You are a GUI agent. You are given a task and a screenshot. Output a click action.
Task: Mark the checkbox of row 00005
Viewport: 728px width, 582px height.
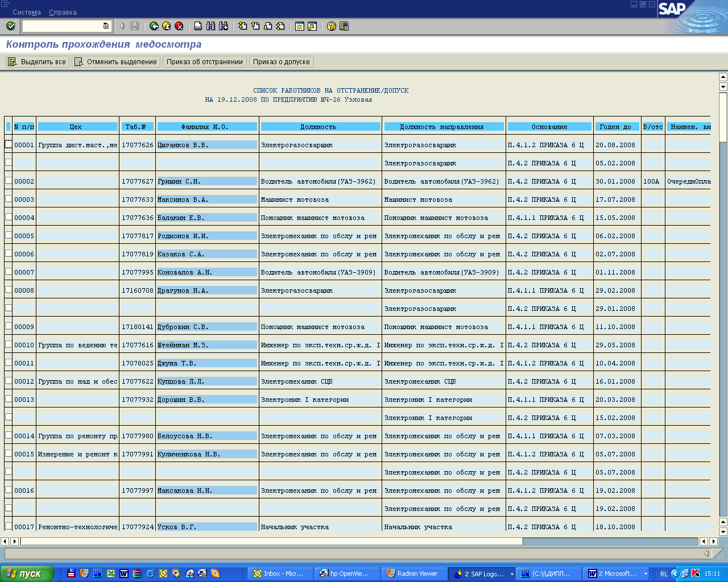pos(9,235)
